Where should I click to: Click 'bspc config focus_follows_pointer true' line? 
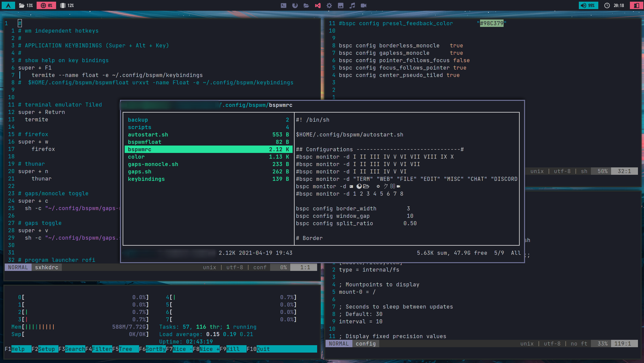403,68
